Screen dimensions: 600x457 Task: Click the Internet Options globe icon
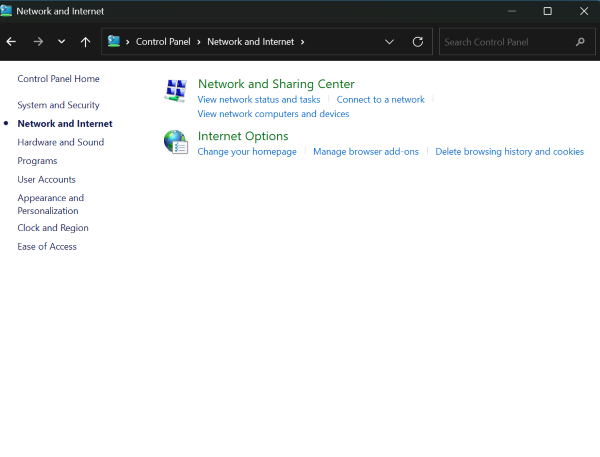(x=175, y=143)
